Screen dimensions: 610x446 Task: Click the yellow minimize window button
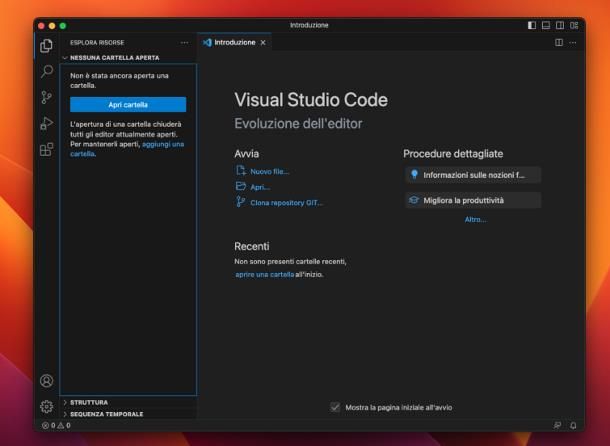[x=52, y=26]
